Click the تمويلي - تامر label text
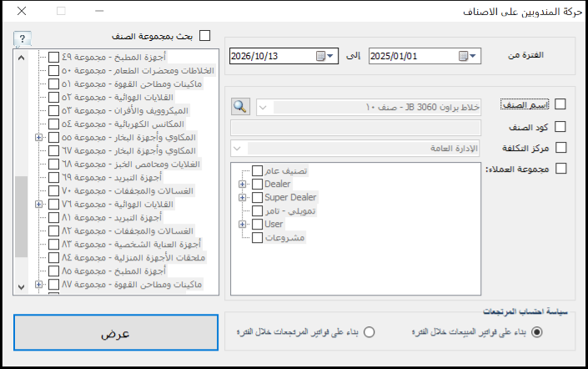This screenshot has height=369, width=588. pyautogui.click(x=290, y=211)
